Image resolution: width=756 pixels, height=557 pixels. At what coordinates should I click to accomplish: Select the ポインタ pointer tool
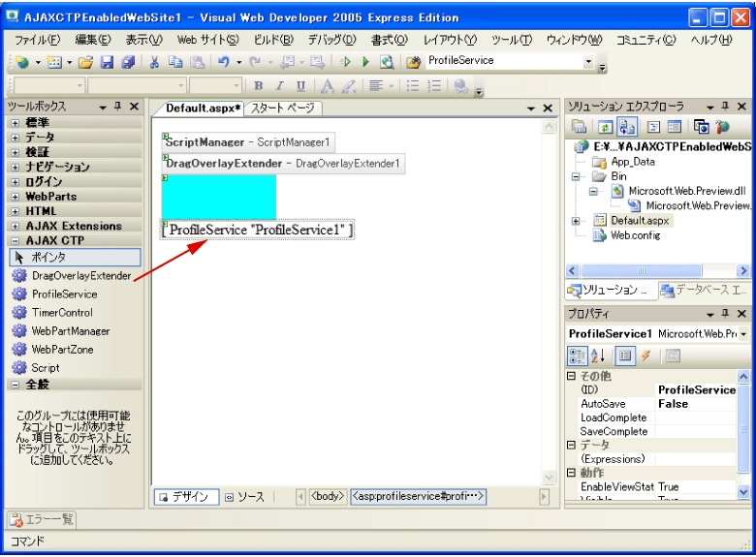click(x=75, y=258)
